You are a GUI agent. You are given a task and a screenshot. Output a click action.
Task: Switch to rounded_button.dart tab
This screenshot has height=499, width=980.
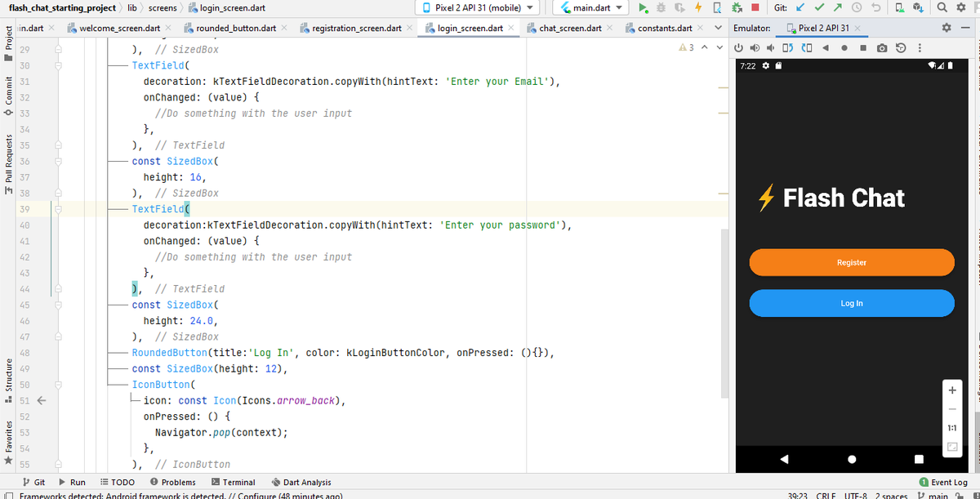236,28
